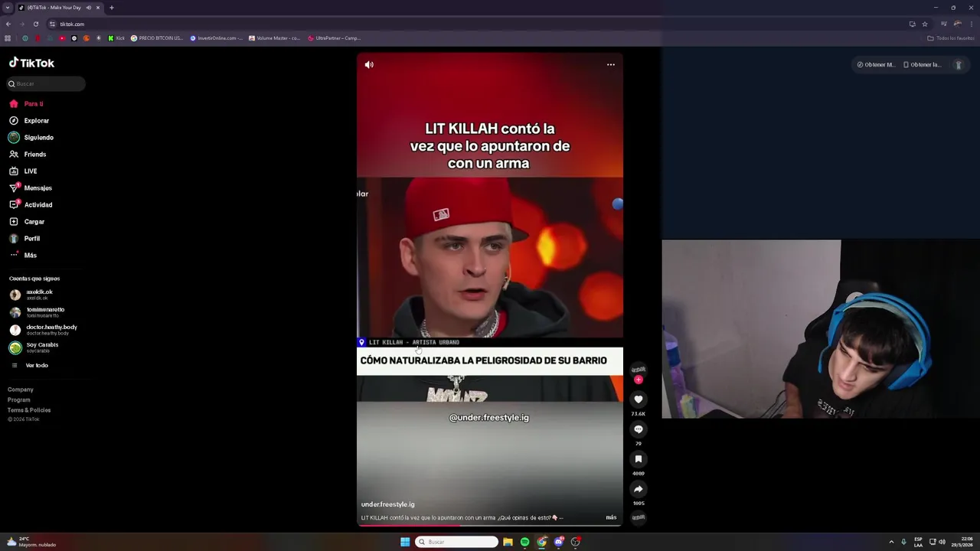
Task: Open the axeldk.ok followed account
Action: [31, 294]
